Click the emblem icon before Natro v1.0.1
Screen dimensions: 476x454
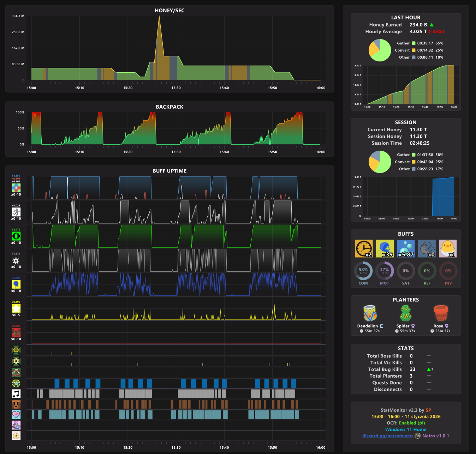click(x=417, y=436)
